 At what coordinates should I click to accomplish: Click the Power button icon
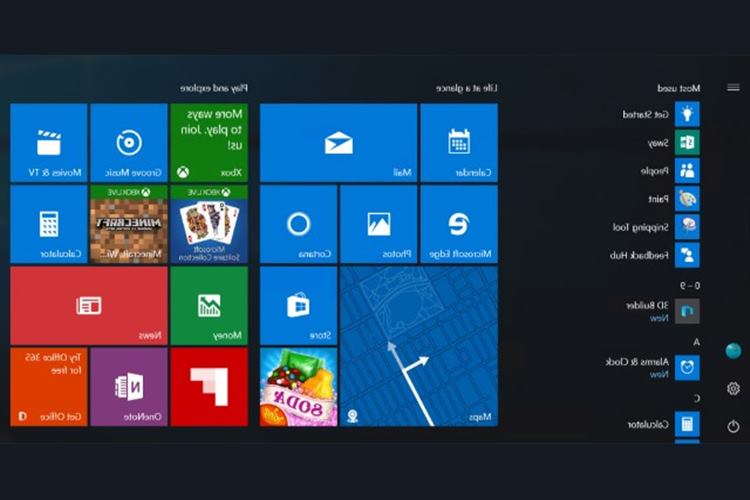[733, 426]
